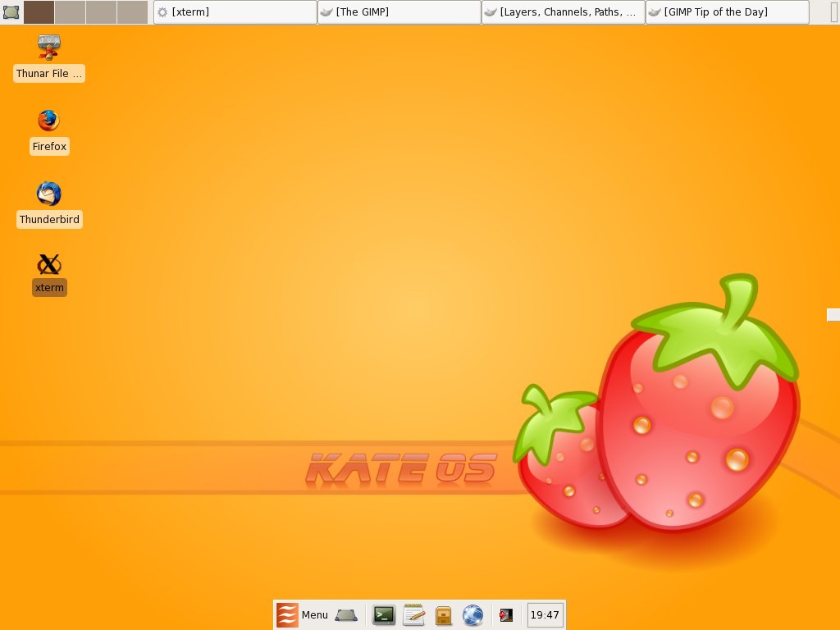Click the xterm label text on desktop

tap(49, 287)
